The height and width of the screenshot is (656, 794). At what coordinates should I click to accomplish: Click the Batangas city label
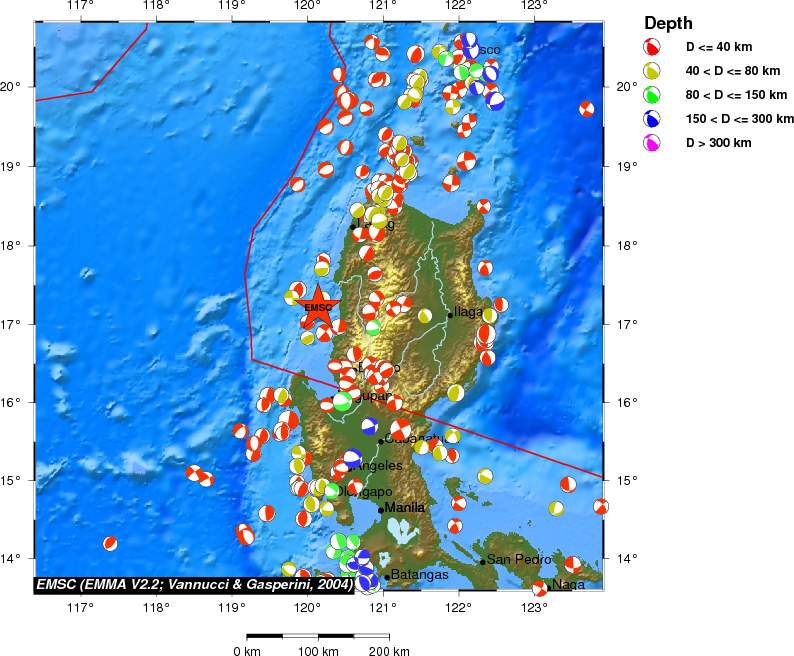[x=418, y=575]
